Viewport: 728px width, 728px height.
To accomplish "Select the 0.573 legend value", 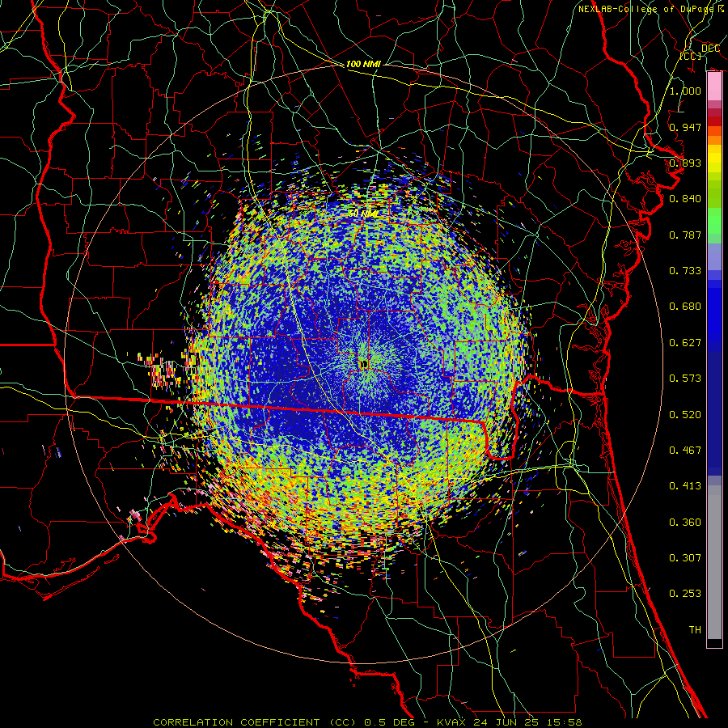I will point(685,379).
